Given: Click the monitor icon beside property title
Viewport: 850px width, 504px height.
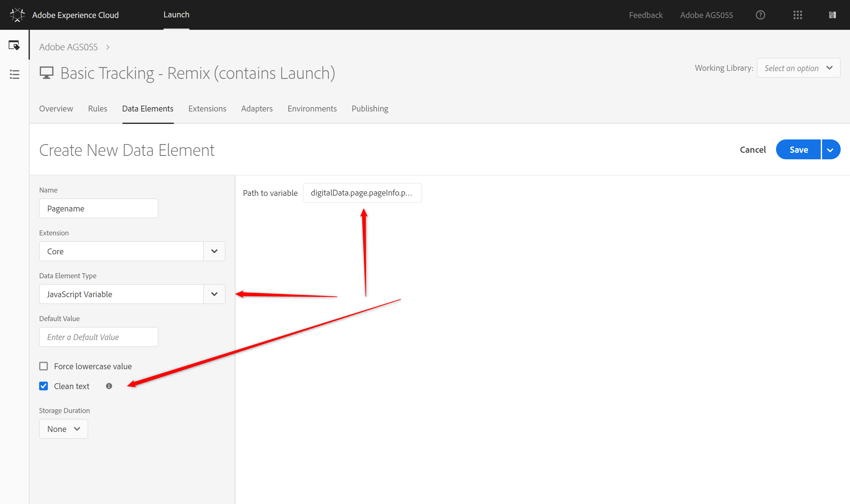Looking at the screenshot, I should [x=47, y=73].
